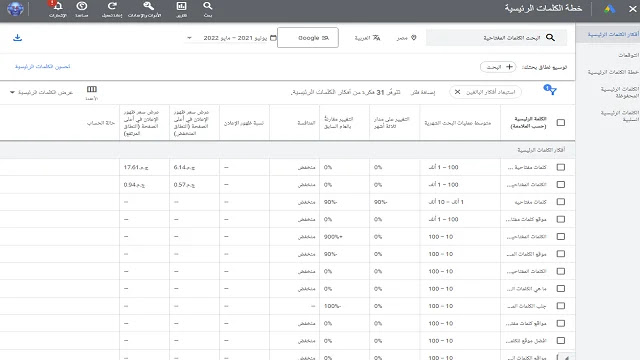Image resolution: width=640 pixels, height=360 pixels.
Task: Open the notifications bell icon
Action: (x=58, y=6)
